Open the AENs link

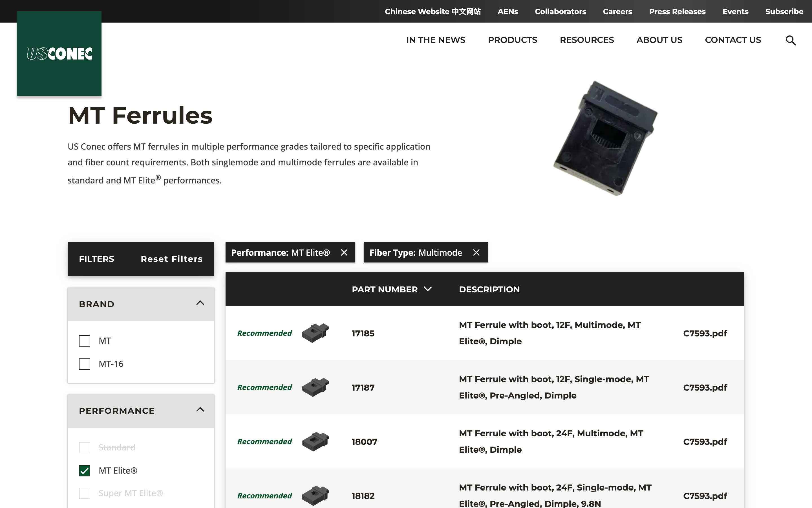(x=508, y=11)
